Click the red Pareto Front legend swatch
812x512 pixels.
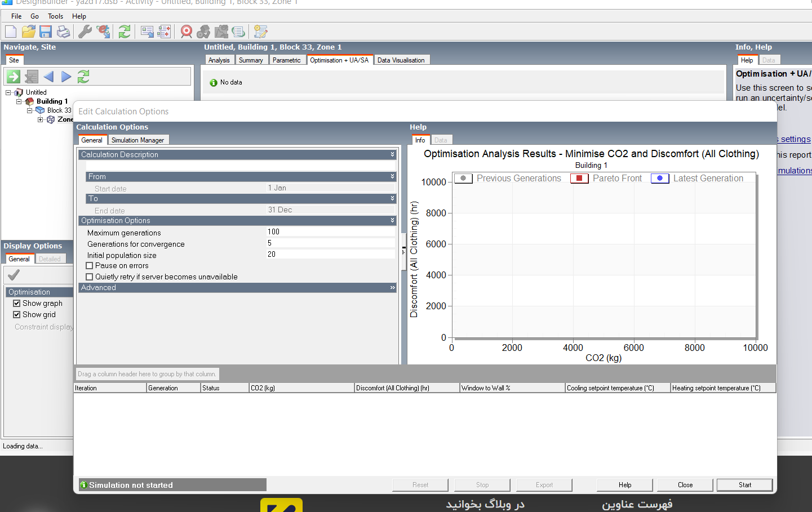[579, 179]
